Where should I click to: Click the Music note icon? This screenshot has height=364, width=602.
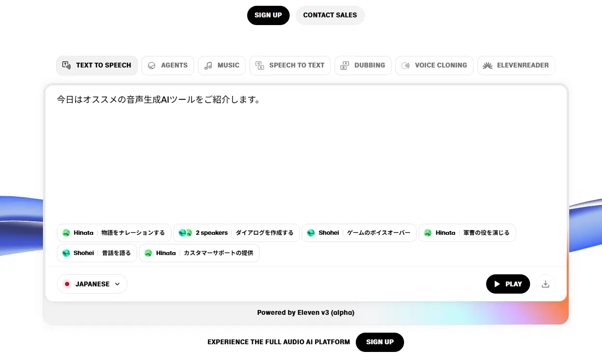click(x=208, y=66)
